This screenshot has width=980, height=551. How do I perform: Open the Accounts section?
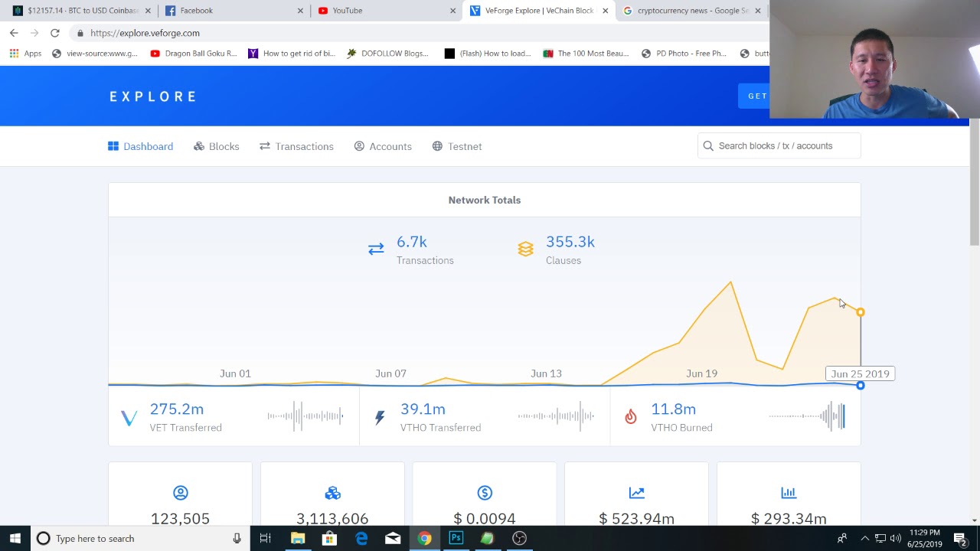click(383, 146)
